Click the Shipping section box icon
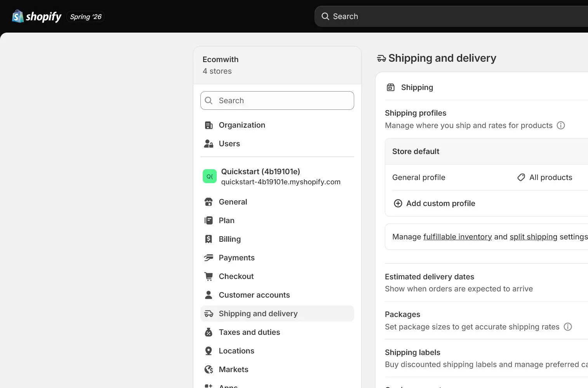 [390, 87]
